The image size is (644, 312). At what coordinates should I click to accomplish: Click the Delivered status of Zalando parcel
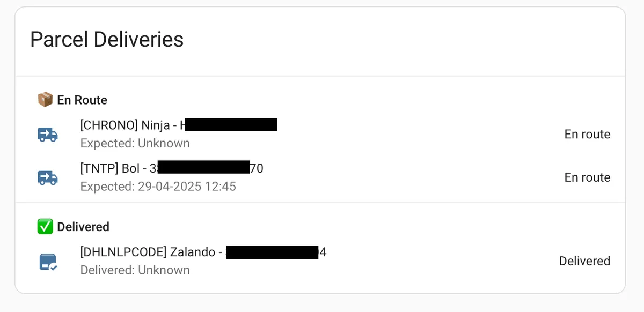point(584,261)
